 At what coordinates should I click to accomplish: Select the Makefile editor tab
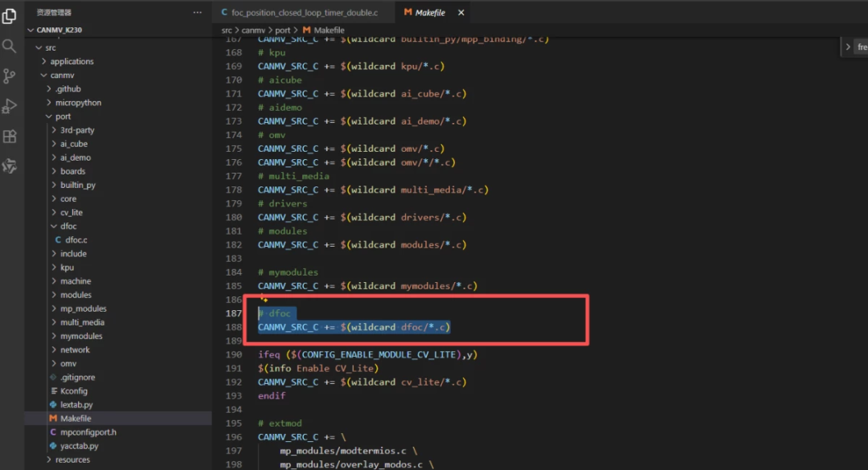click(x=429, y=13)
